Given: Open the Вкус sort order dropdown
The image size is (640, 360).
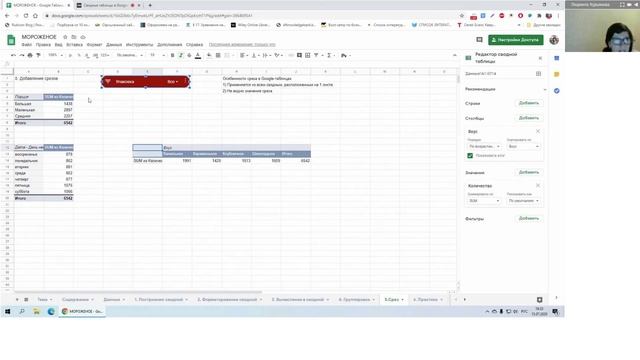Looking at the screenshot, I should click(x=484, y=146).
